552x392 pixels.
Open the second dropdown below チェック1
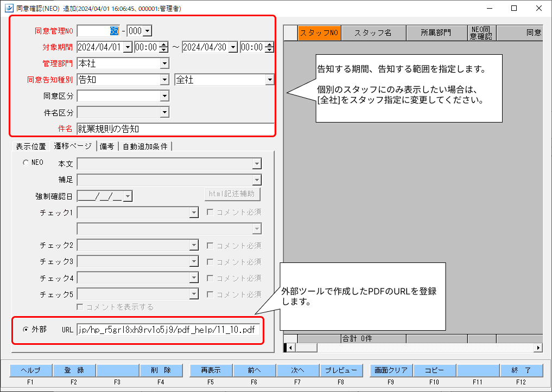coord(257,229)
